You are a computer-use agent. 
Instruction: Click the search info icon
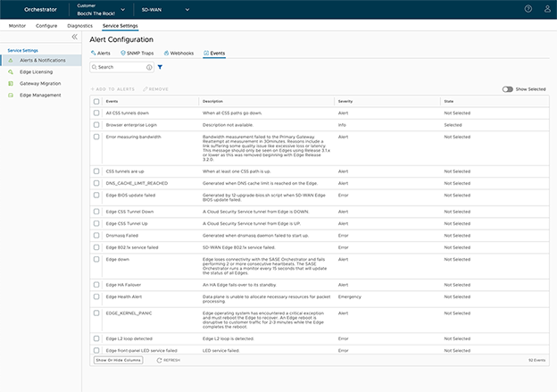tap(148, 67)
